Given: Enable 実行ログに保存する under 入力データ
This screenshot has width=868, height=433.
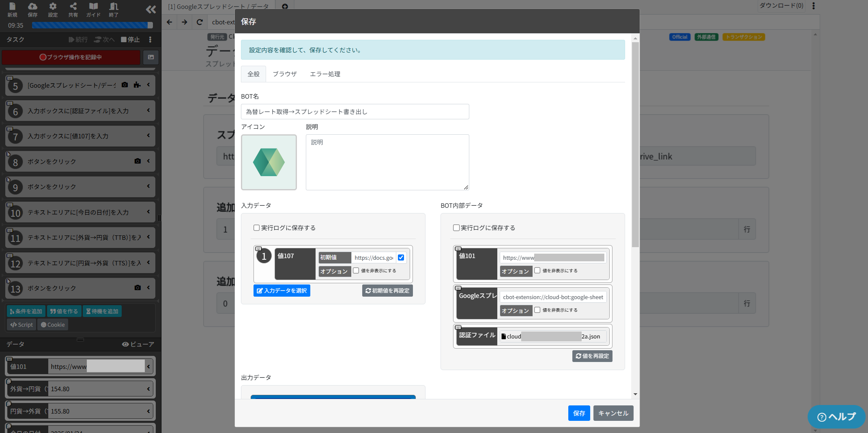Looking at the screenshot, I should (256, 228).
